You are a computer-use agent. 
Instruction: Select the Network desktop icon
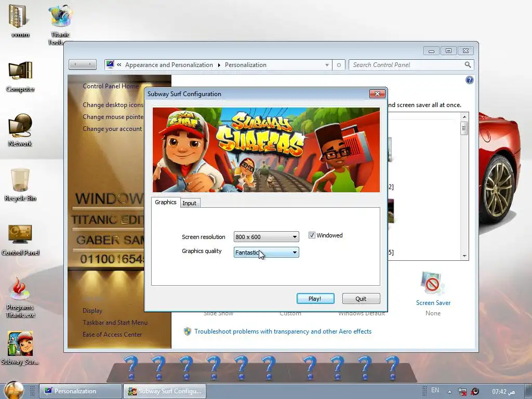pos(20,130)
